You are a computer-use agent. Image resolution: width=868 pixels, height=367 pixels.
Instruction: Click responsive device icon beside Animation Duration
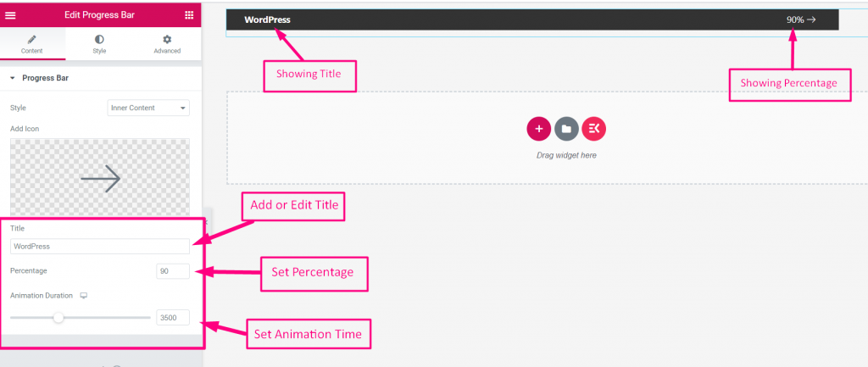click(x=84, y=296)
